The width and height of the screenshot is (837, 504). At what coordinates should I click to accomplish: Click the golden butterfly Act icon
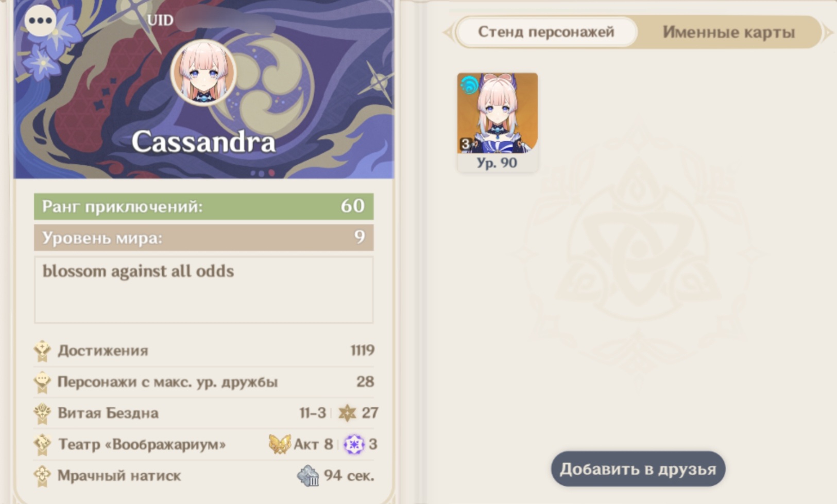(x=280, y=444)
